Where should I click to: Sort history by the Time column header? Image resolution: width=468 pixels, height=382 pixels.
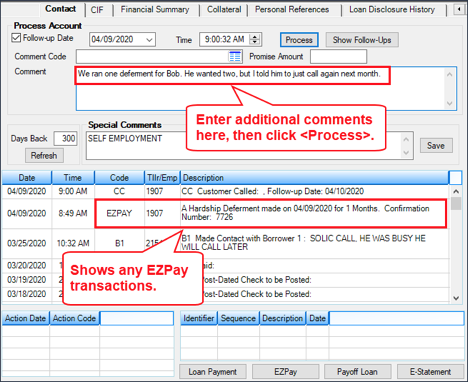[x=73, y=178]
